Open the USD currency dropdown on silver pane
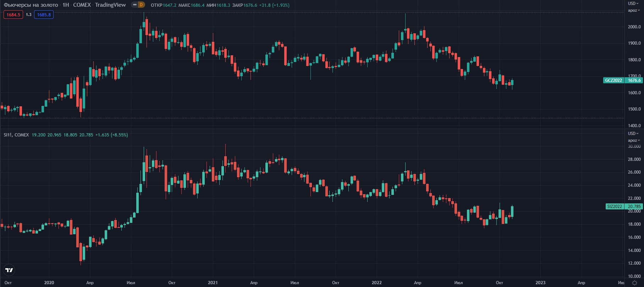This screenshot has height=287, width=644. 633,134
